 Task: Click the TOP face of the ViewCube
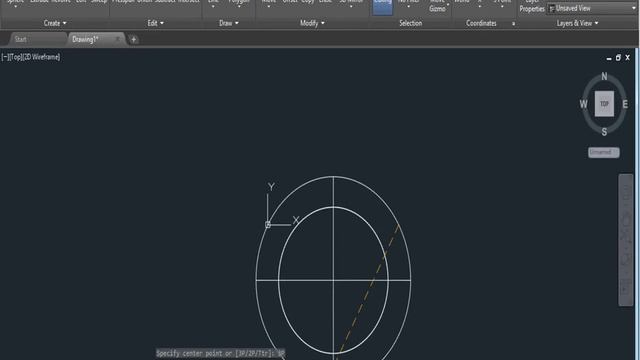click(x=604, y=104)
